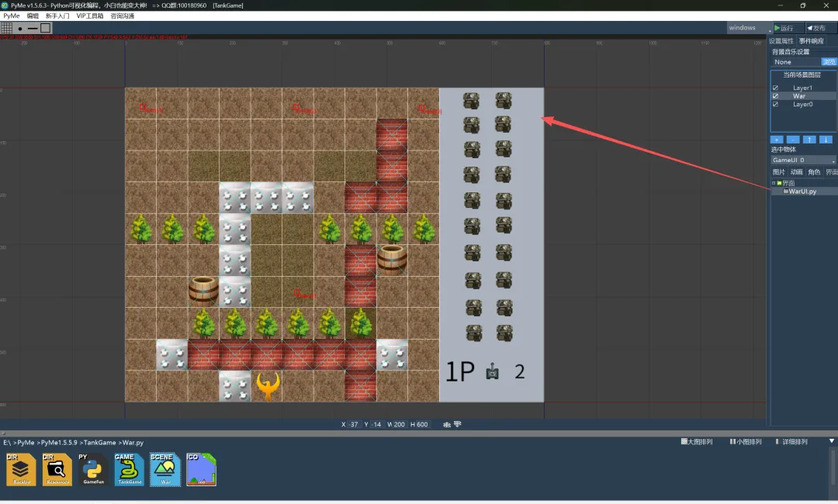
Task: Select the line drawing tool
Action: coord(33,28)
